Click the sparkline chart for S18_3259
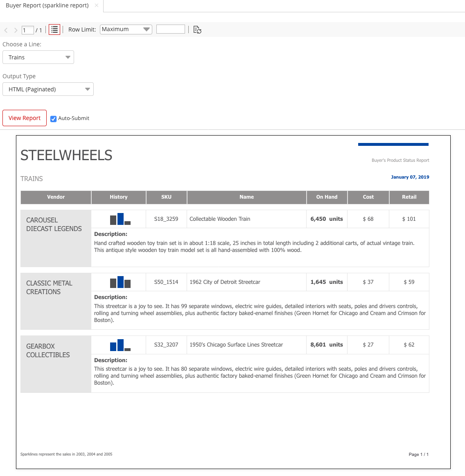 tap(120, 219)
